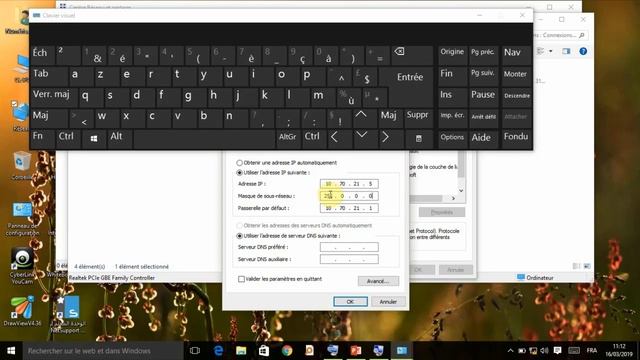Click Annuler in the IP dialog
Screen dimensions: 640x360
(388, 302)
